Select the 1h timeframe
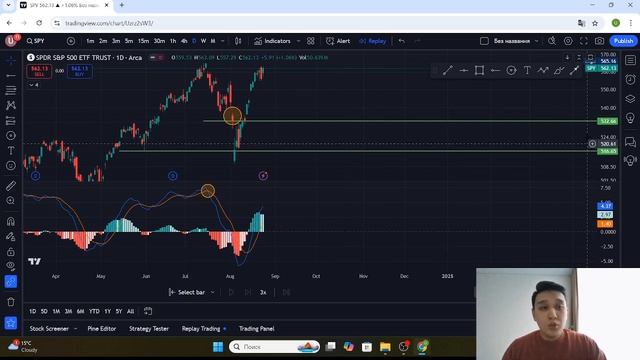This screenshot has width=640, height=360. click(x=173, y=41)
